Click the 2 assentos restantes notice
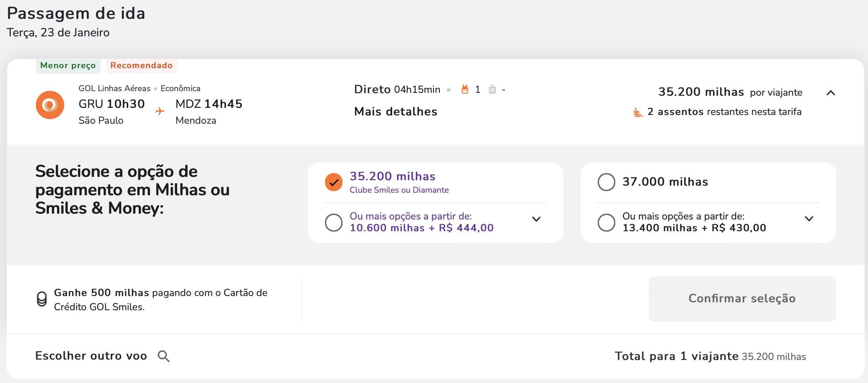The width and height of the screenshot is (868, 383). (724, 112)
